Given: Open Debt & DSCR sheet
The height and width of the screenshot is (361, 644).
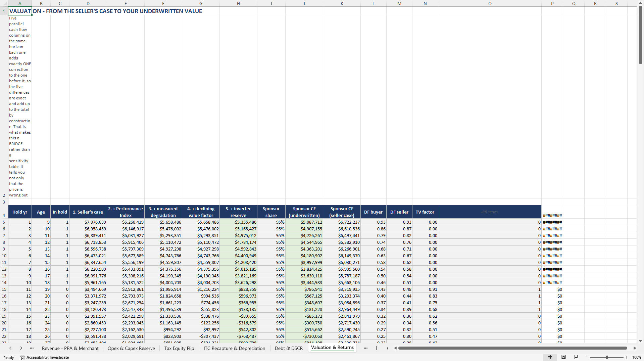Looking at the screenshot, I should (x=289, y=348).
